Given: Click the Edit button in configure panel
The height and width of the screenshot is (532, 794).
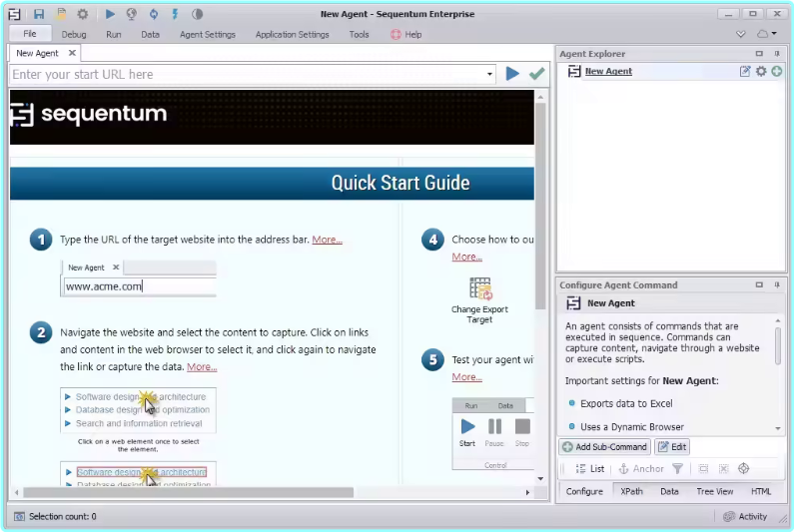Looking at the screenshot, I should [672, 447].
